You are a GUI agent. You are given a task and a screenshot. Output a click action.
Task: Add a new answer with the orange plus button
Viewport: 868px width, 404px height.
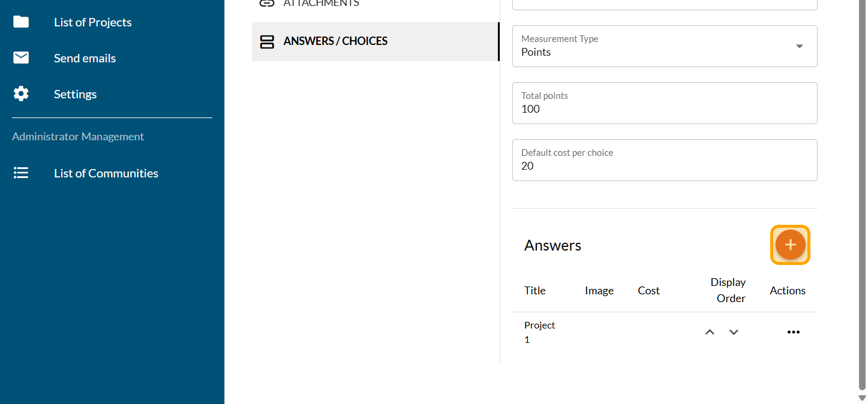(x=790, y=245)
